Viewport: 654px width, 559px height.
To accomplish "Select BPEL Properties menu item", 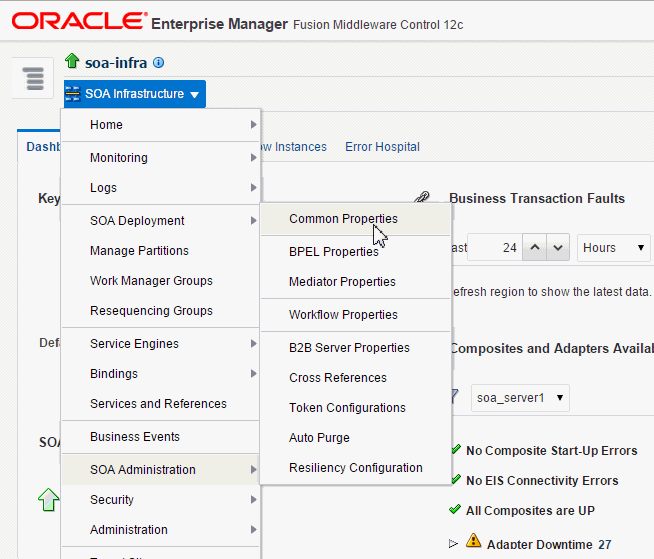I will [x=333, y=252].
